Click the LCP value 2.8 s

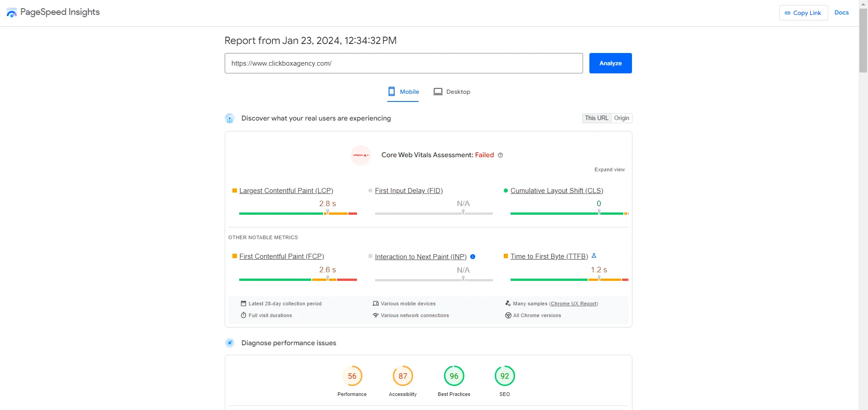pyautogui.click(x=328, y=204)
